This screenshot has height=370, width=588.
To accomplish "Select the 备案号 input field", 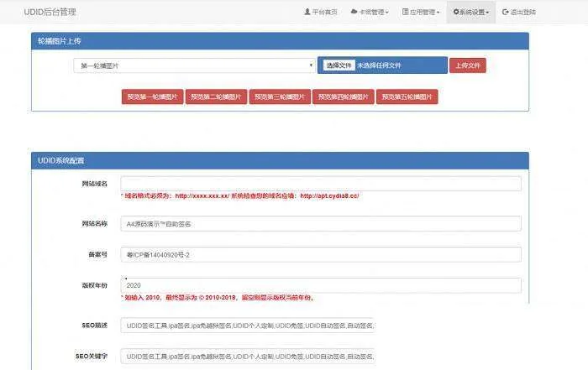I will (x=321, y=254).
